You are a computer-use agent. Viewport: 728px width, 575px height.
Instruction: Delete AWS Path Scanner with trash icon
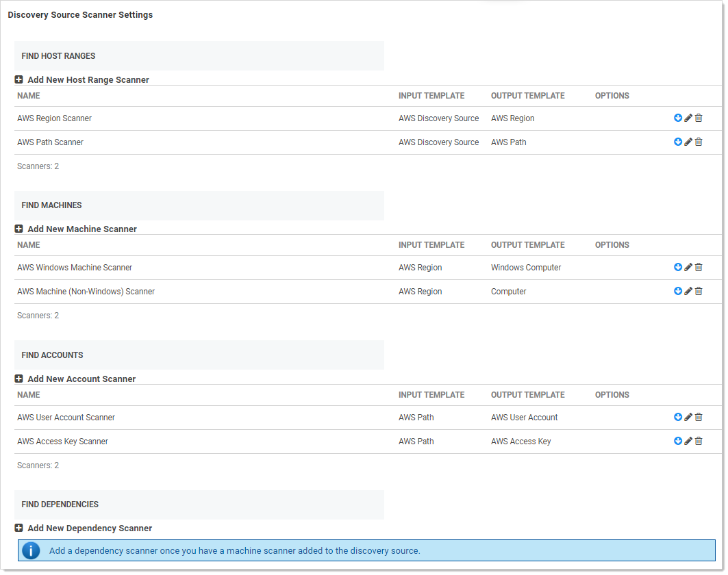[699, 142]
